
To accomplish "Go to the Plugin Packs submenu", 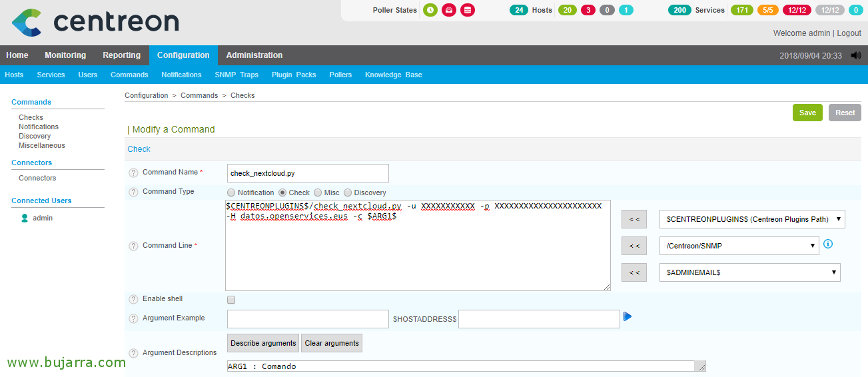I will coord(294,75).
